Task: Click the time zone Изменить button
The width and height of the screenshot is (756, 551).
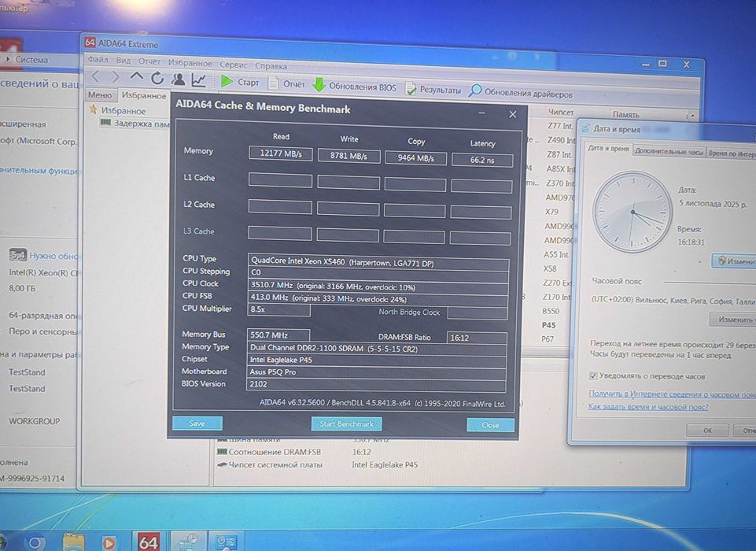Action: [x=733, y=320]
